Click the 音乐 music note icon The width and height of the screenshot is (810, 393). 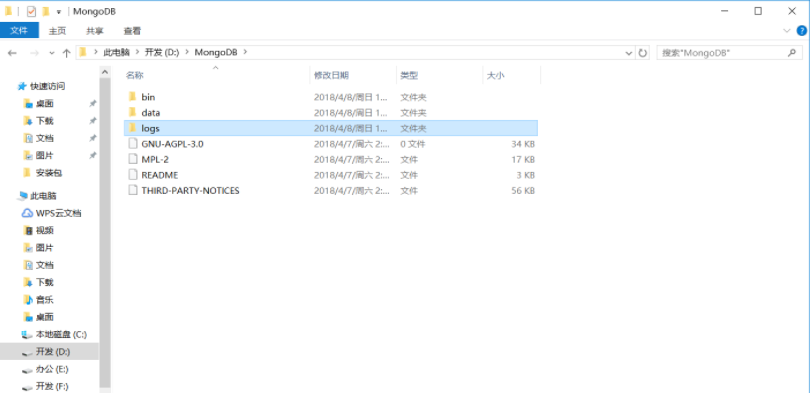point(28,300)
